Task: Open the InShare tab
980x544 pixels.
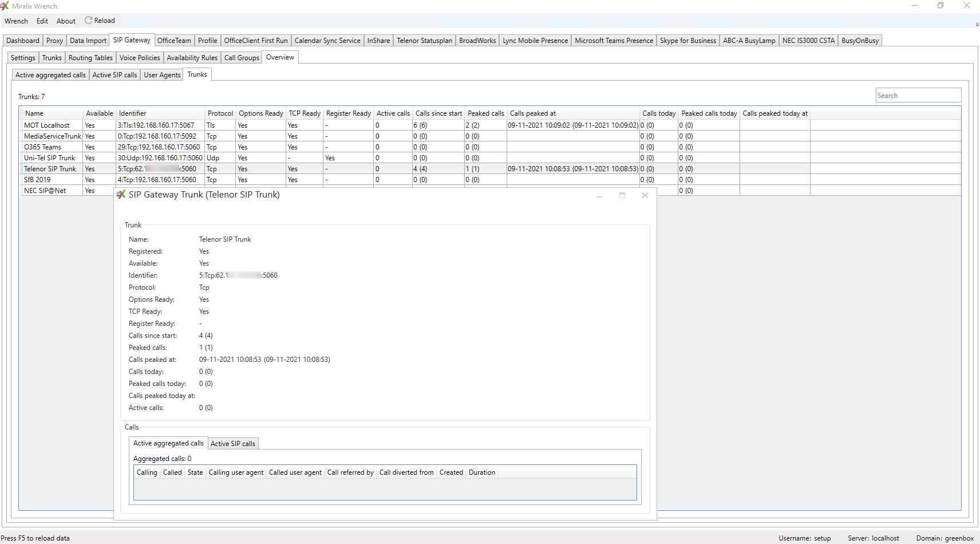Action: [x=378, y=41]
